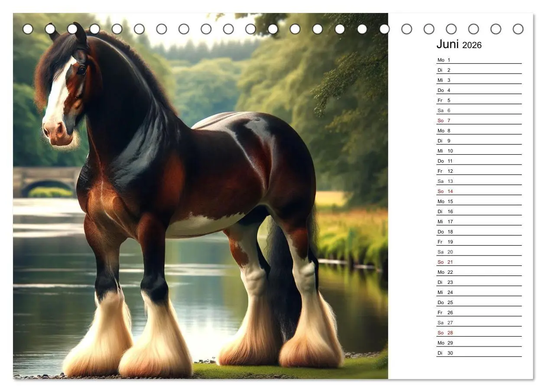Screen dimensions: 546x392
Task: Select the row 'Mi 24'
Action: coord(479,292)
